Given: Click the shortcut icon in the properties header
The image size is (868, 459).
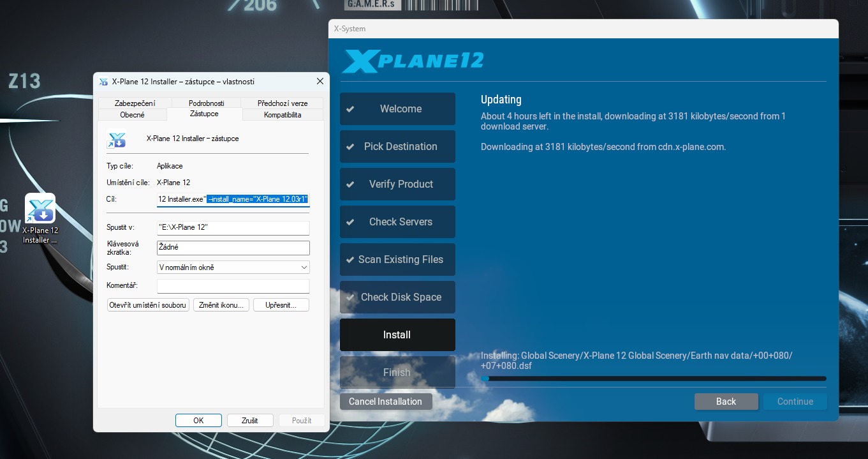Looking at the screenshot, I should click(x=116, y=139).
